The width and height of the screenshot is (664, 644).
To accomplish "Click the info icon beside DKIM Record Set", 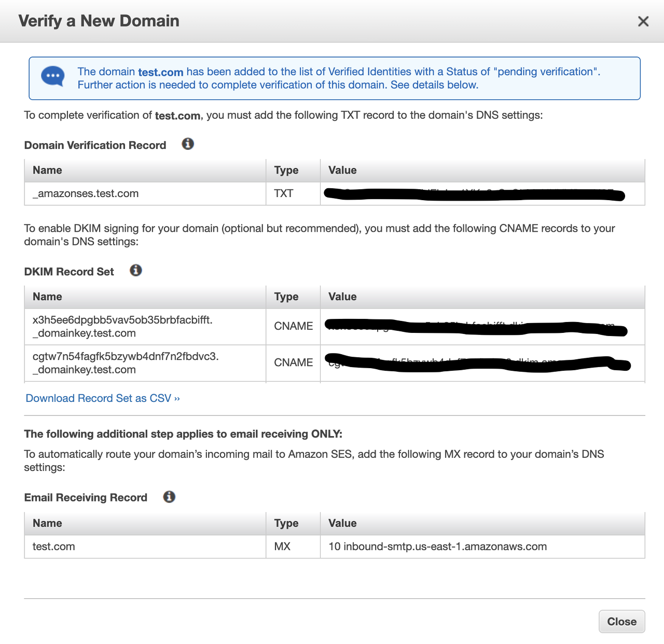I will (x=136, y=270).
